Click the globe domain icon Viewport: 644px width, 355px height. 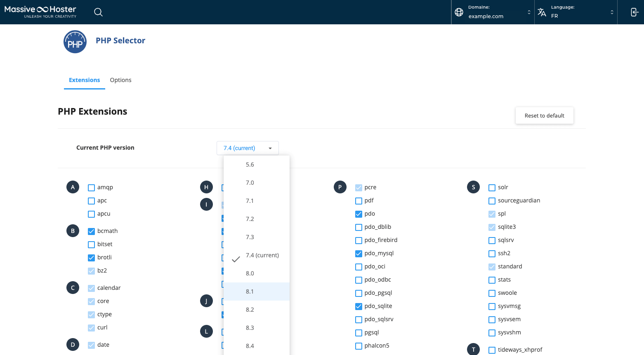459,12
